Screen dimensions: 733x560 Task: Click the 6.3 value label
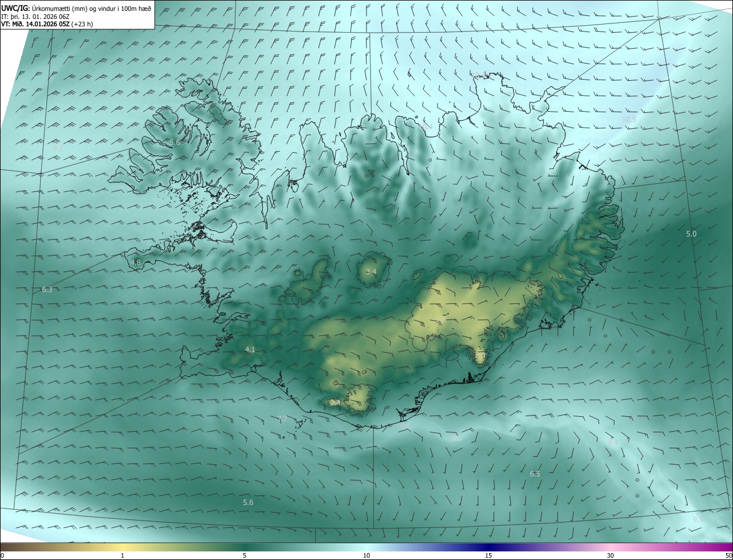47,290
